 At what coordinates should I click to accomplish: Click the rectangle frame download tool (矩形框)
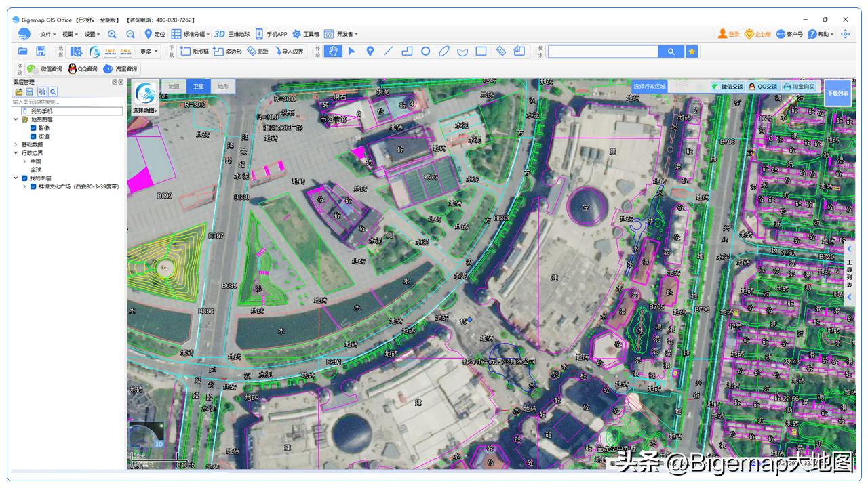193,51
